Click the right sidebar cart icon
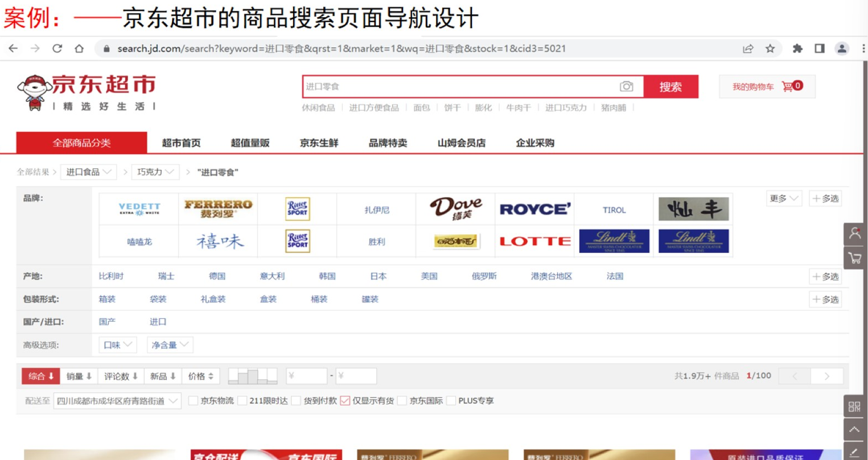 855,258
